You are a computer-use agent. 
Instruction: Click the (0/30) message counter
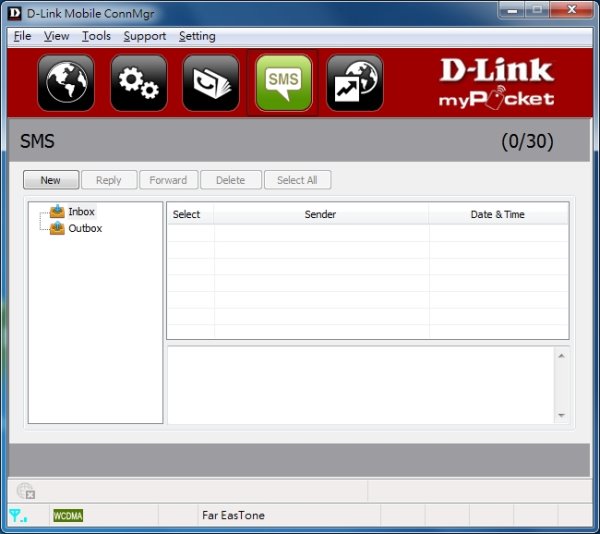pos(527,142)
